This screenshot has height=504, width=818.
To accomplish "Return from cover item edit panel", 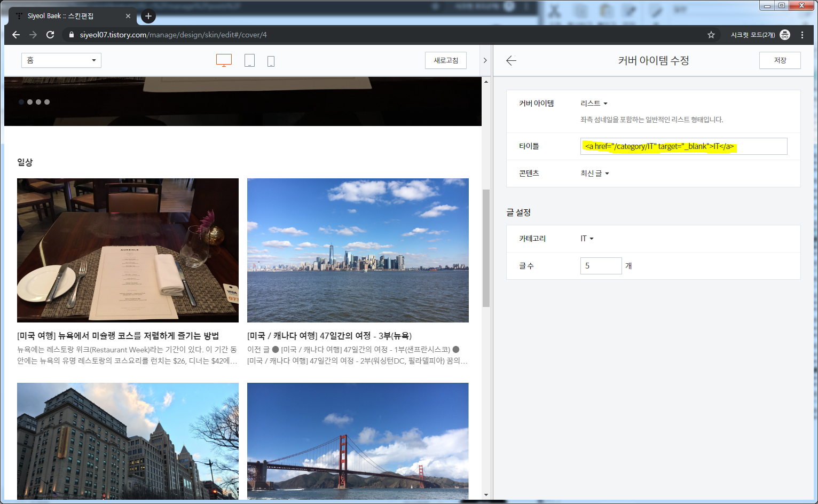I will click(x=511, y=60).
